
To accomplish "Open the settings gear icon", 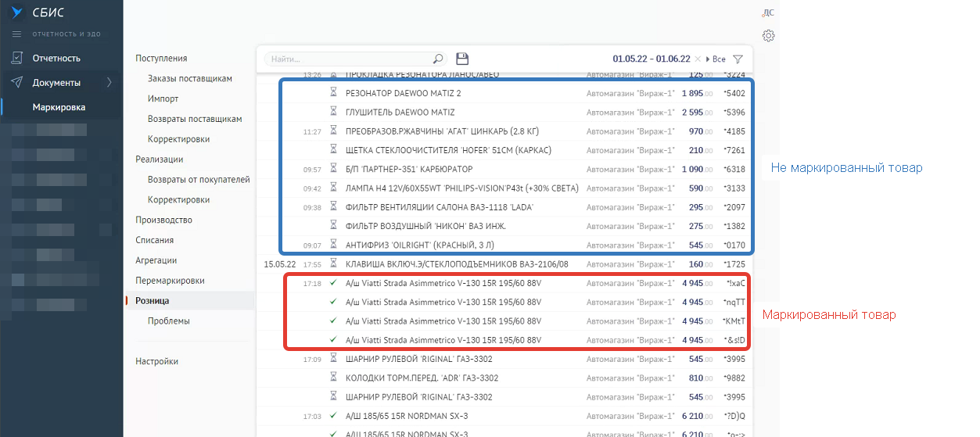I will (x=768, y=36).
